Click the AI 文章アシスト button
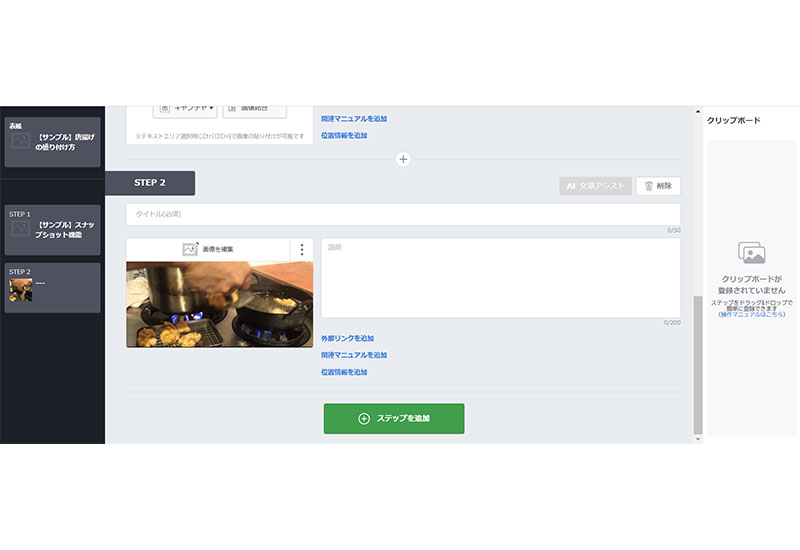 click(x=595, y=186)
